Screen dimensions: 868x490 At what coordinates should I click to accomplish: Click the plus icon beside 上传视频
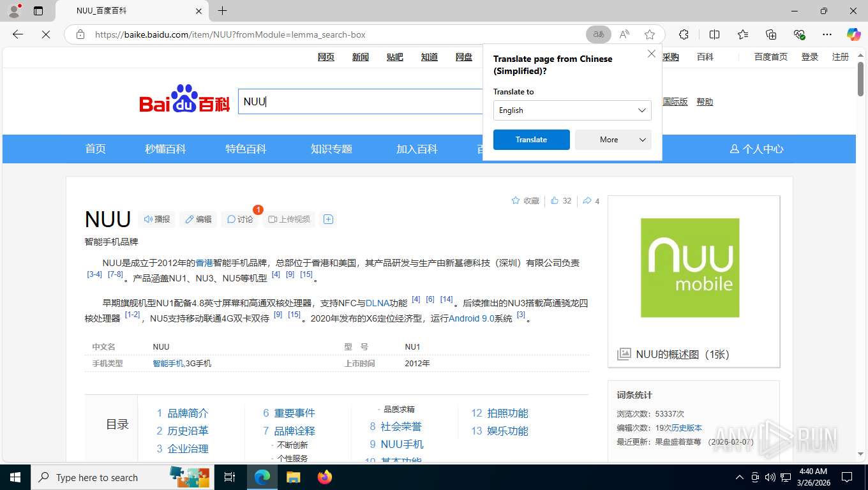pos(328,219)
